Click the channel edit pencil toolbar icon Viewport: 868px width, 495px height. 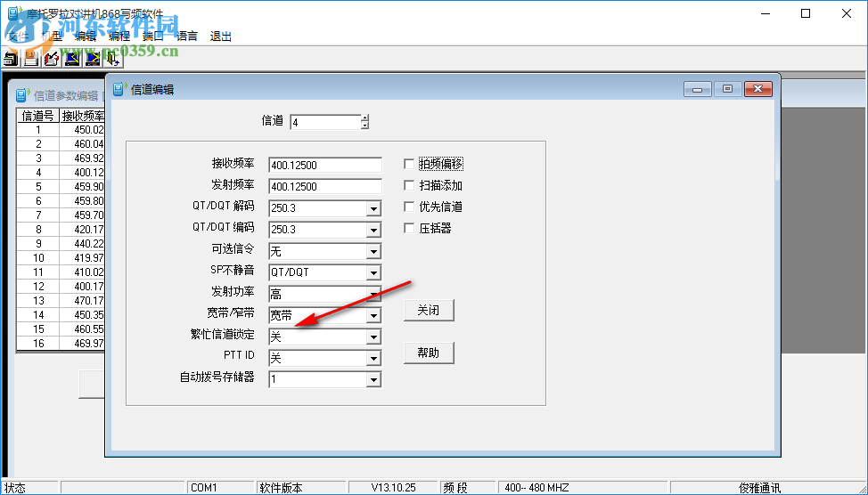52,58
